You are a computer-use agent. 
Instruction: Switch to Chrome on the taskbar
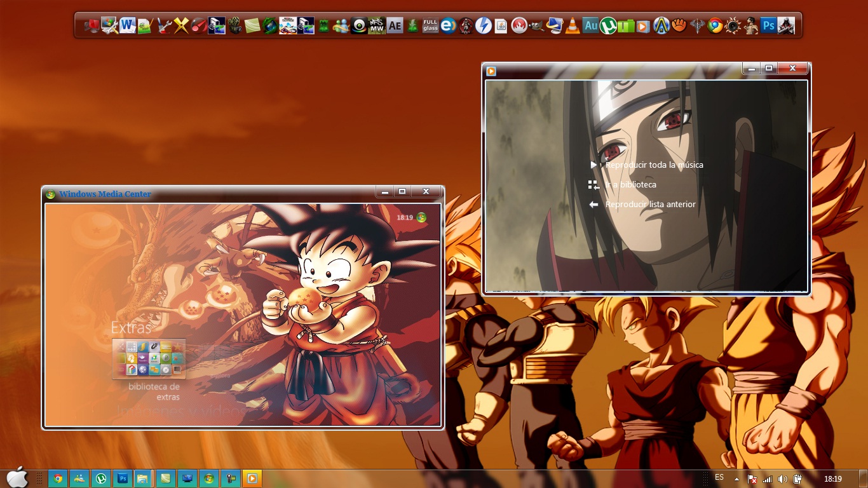[x=58, y=478]
